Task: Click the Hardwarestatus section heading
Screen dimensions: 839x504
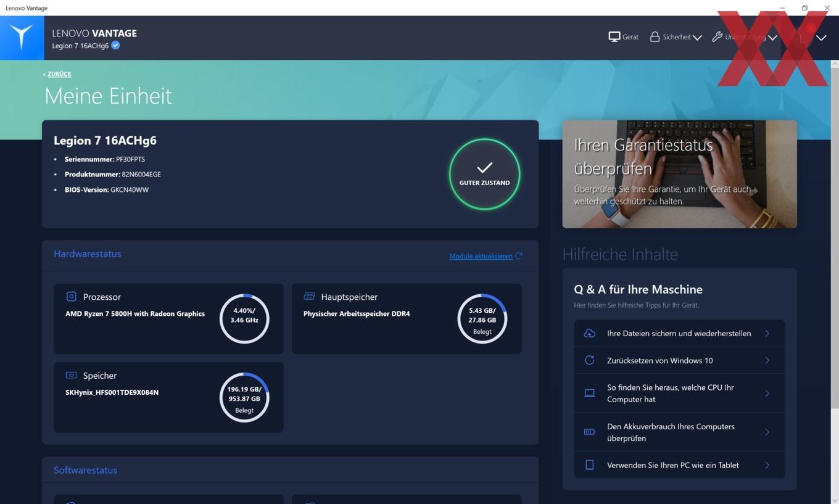Action: pyautogui.click(x=87, y=254)
